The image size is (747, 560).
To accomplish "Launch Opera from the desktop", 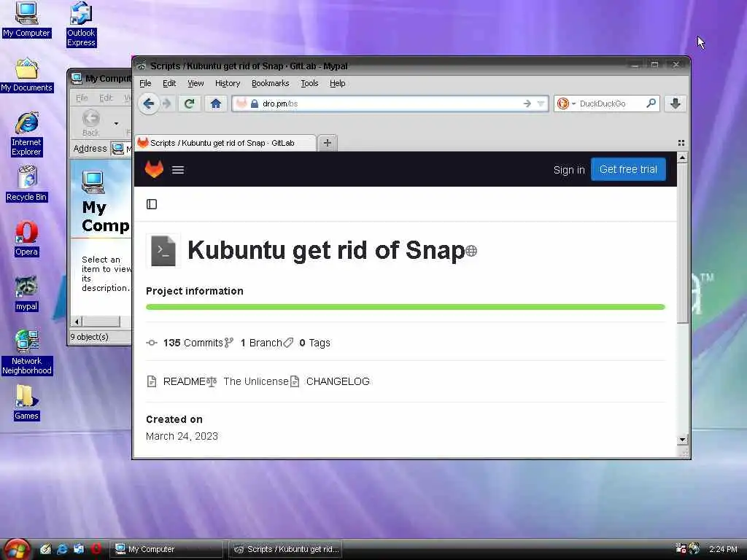I will [x=26, y=238].
